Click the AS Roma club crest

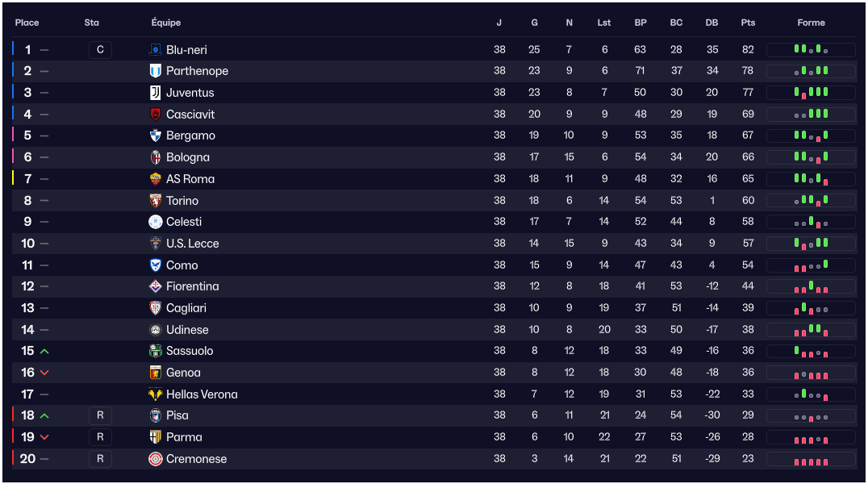156,179
